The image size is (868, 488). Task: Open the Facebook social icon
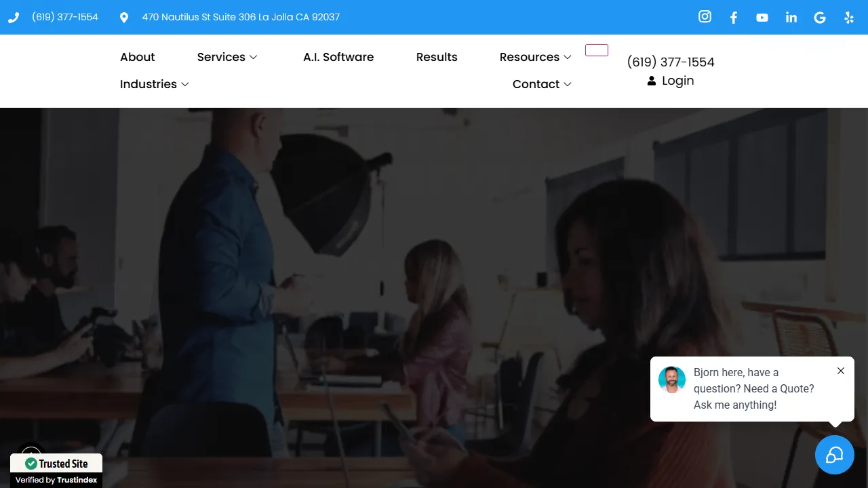click(733, 18)
